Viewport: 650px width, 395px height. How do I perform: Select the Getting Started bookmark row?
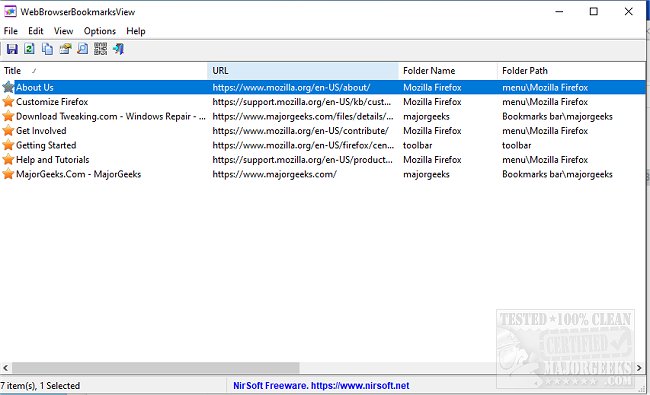(323, 145)
